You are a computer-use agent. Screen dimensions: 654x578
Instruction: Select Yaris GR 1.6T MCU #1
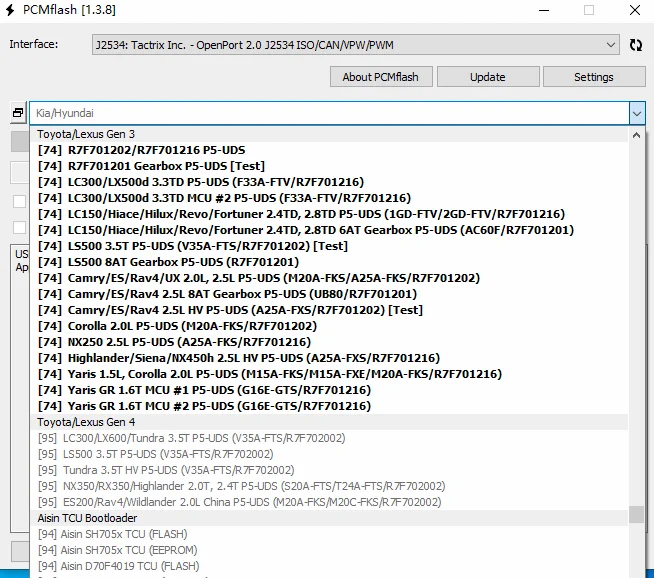point(329,390)
